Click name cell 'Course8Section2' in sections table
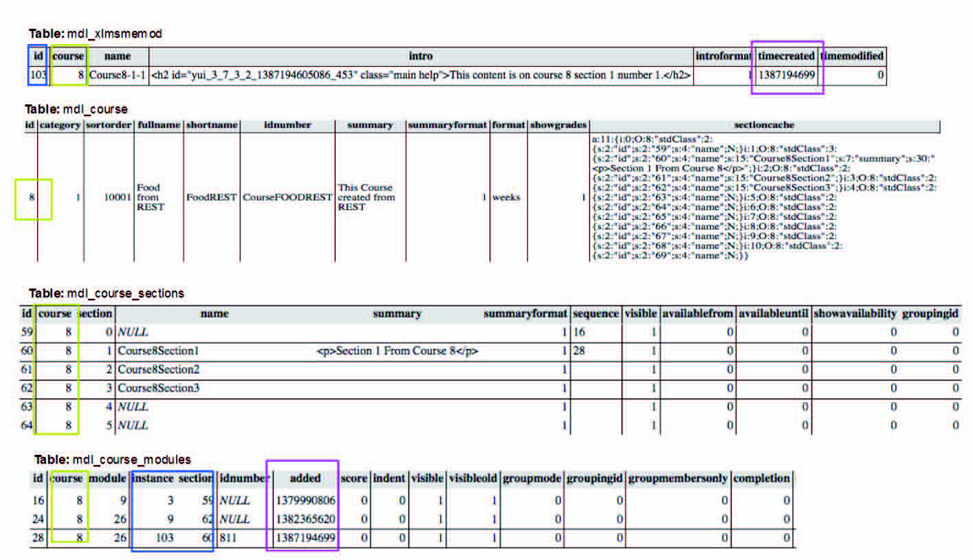Screen dimensions: 973x560 [158, 370]
